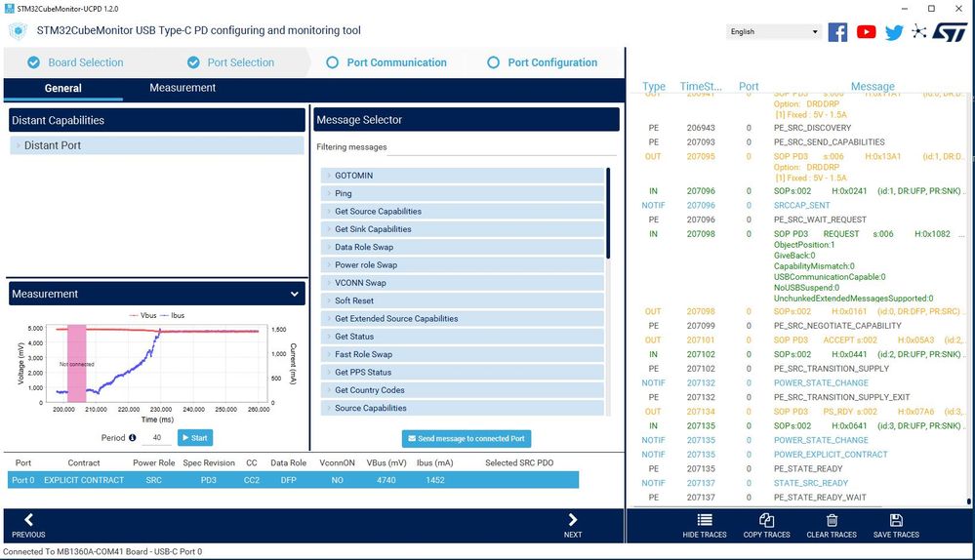Click the Type column header
The height and width of the screenshot is (560, 975).
click(x=654, y=87)
